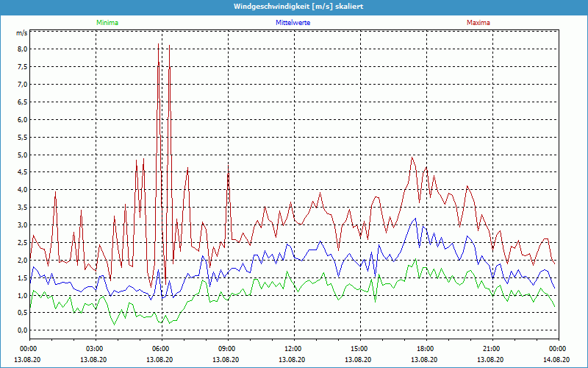This screenshot has width=588, height=368.
Task: Click the 1,0 y-axis value
Action: 23,296
